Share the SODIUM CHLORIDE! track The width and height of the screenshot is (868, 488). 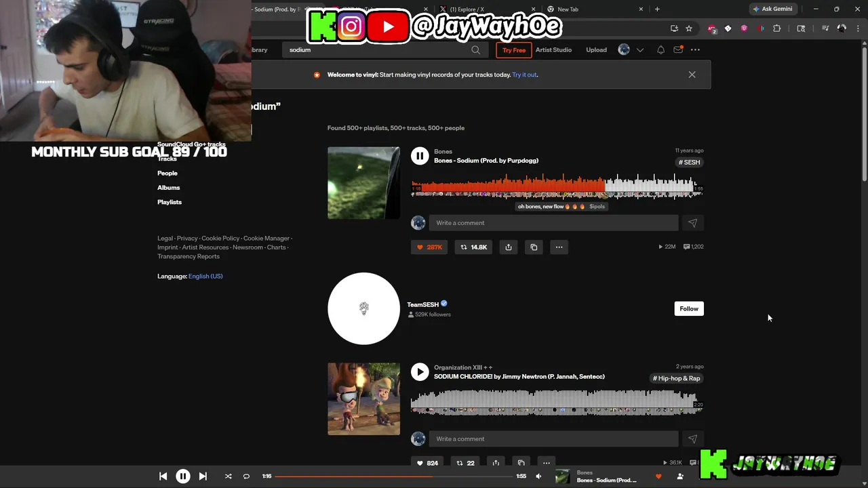(x=496, y=463)
